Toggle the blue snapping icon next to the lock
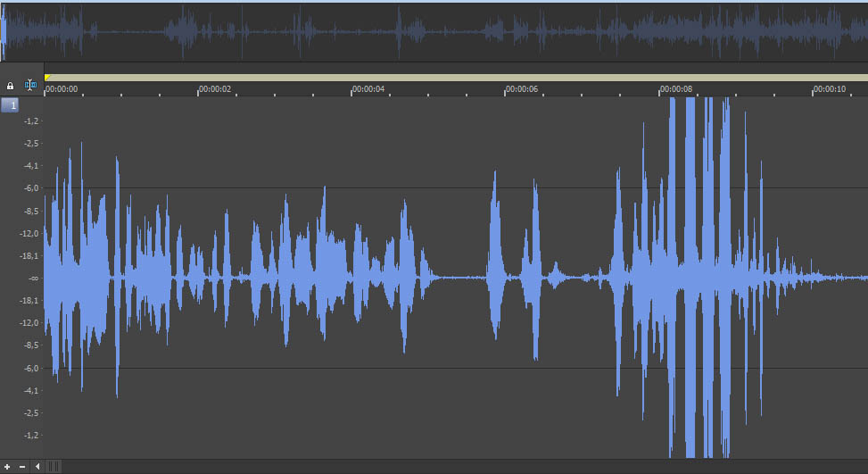Screen dimensions: 868x474 coord(30,86)
